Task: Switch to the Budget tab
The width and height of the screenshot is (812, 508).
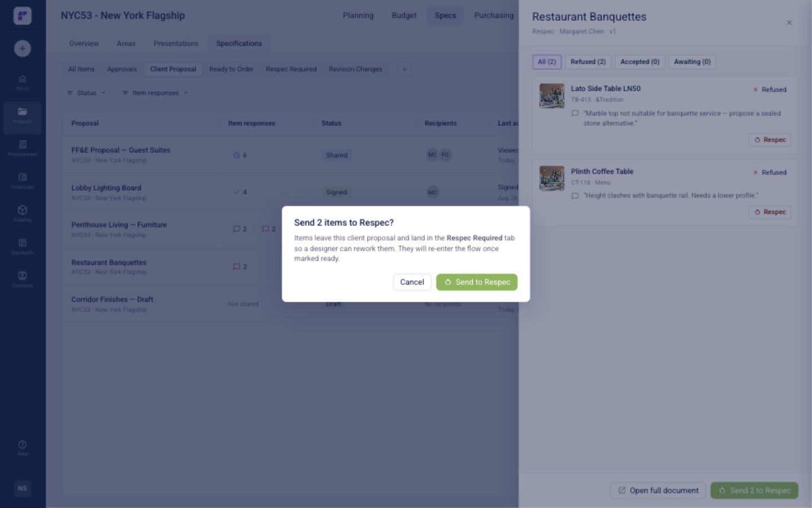Action: [404, 15]
